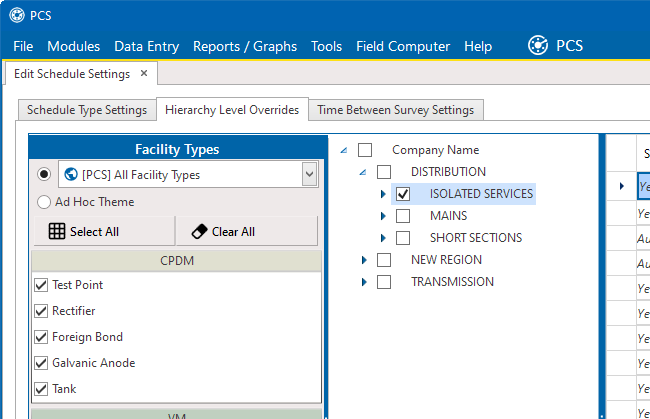Uncheck the Foreign Bond checkbox
Screen dimensions: 650x419
(x=41, y=337)
